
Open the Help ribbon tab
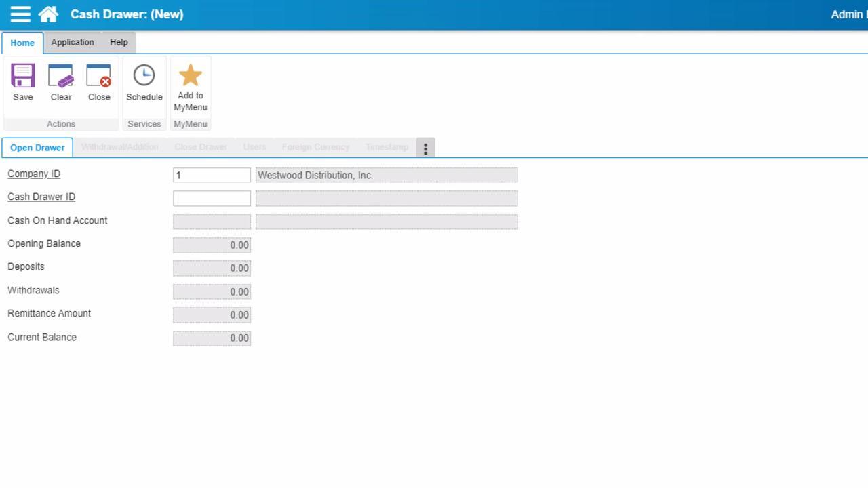[x=119, y=42]
